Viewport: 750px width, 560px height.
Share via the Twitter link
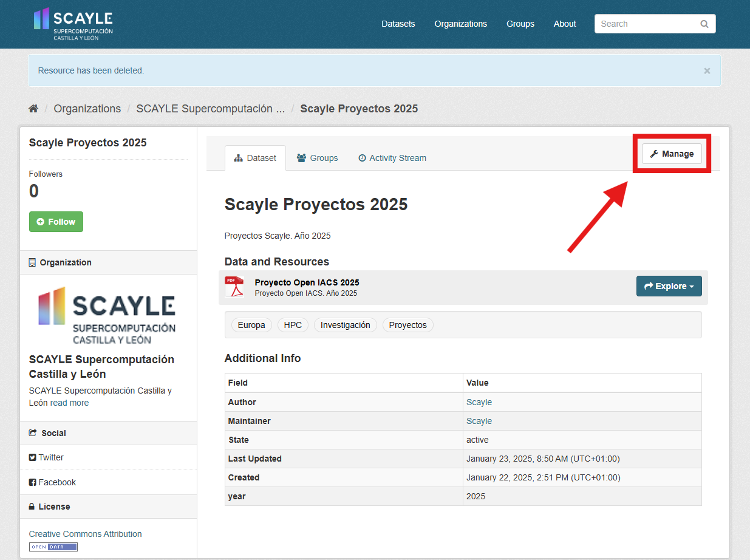pyautogui.click(x=46, y=457)
